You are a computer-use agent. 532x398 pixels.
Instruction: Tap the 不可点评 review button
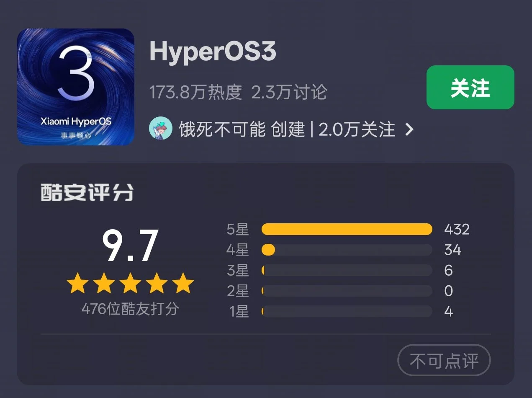click(x=444, y=360)
